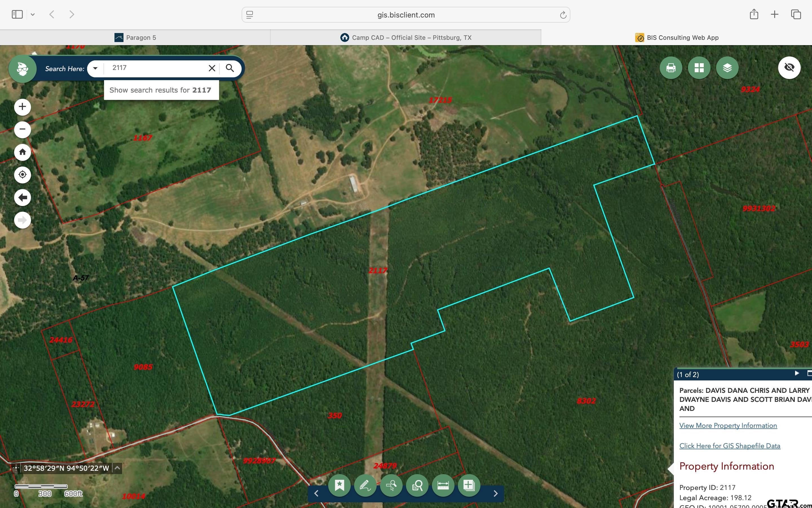Image resolution: width=812 pixels, height=508 pixels.
Task: Click the popup pointer arrow left edge
Action: click(671, 469)
